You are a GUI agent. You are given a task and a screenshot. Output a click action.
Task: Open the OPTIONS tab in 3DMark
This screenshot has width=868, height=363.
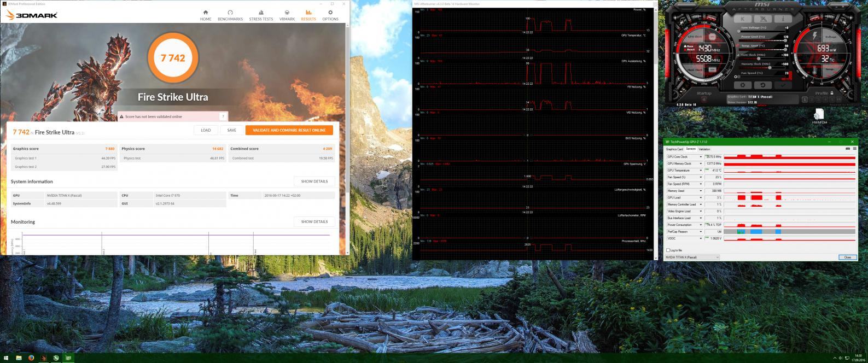pos(330,15)
